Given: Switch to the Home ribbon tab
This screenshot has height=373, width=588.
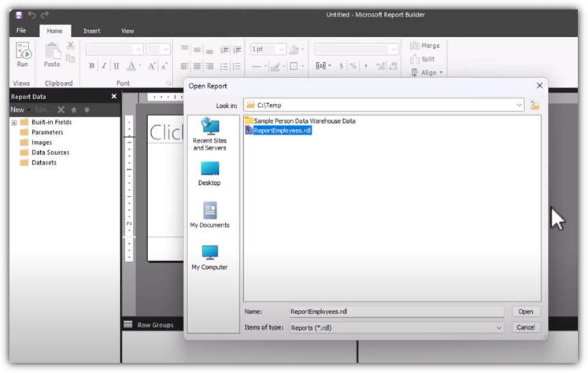Looking at the screenshot, I should pyautogui.click(x=55, y=31).
